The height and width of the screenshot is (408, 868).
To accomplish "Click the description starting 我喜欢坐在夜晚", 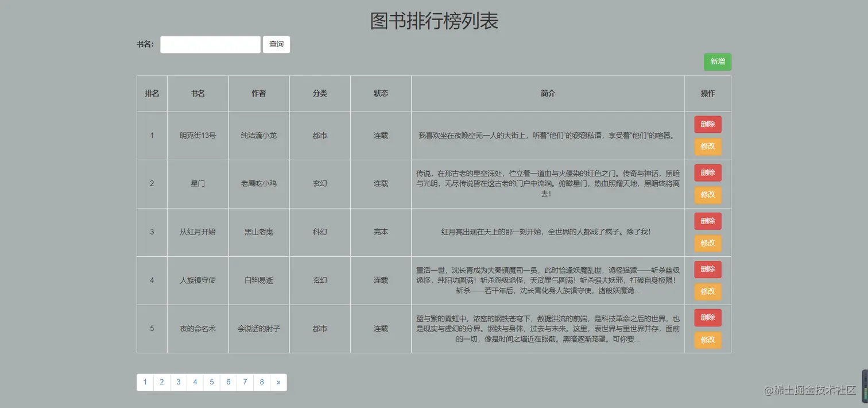I will 548,136.
